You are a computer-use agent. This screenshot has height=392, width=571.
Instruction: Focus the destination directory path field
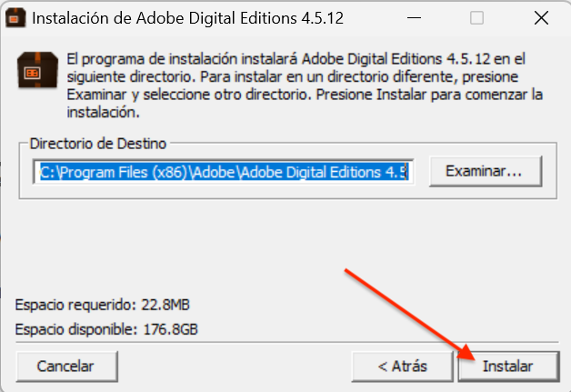[x=224, y=172]
